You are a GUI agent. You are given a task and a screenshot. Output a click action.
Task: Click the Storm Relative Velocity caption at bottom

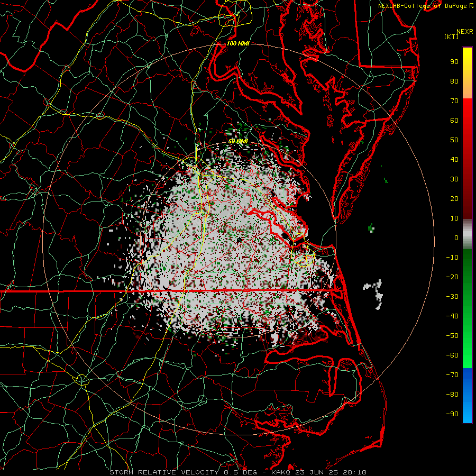click(237, 472)
